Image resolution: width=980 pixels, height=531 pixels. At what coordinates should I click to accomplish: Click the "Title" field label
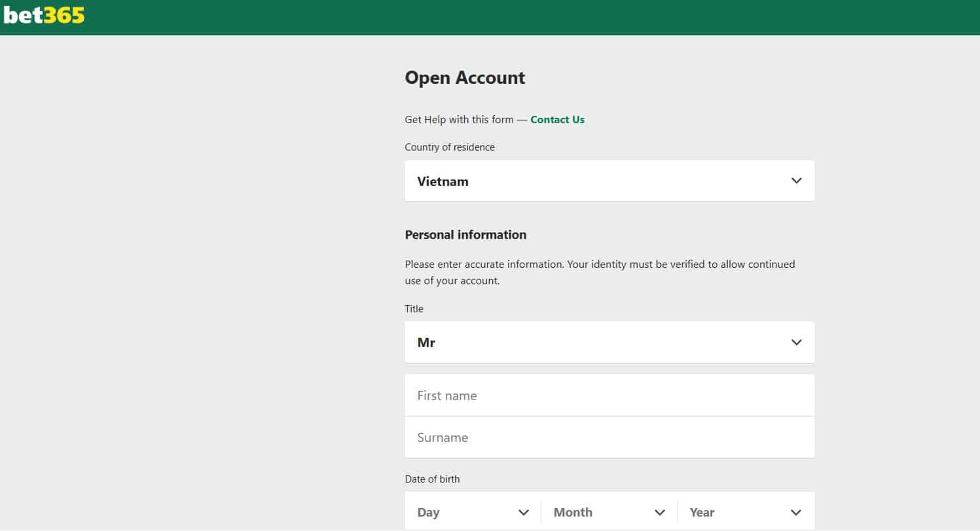tap(414, 308)
